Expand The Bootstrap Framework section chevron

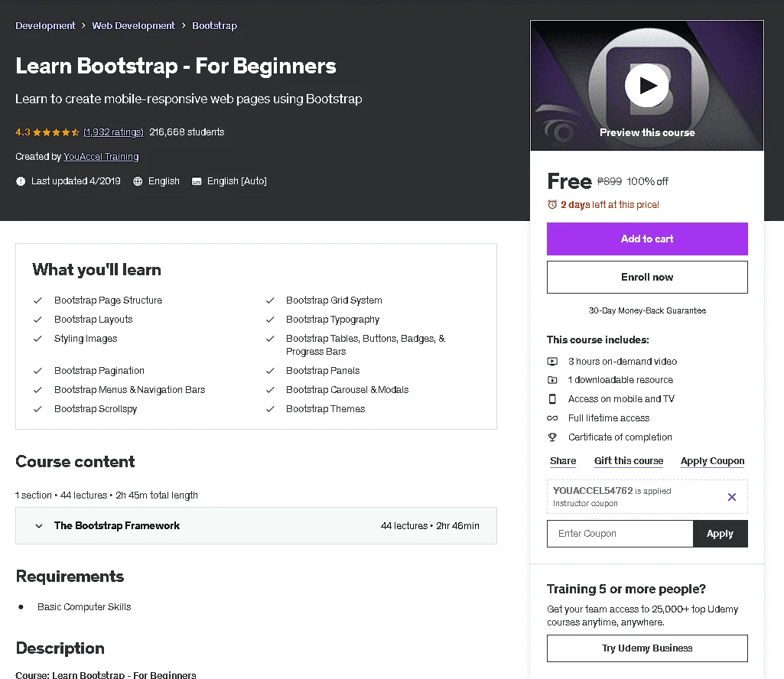click(x=38, y=525)
